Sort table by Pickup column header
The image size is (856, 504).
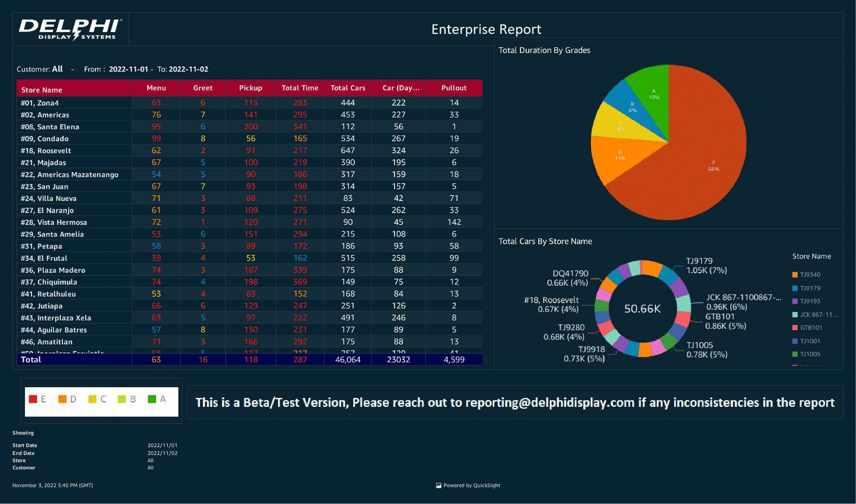(x=251, y=88)
